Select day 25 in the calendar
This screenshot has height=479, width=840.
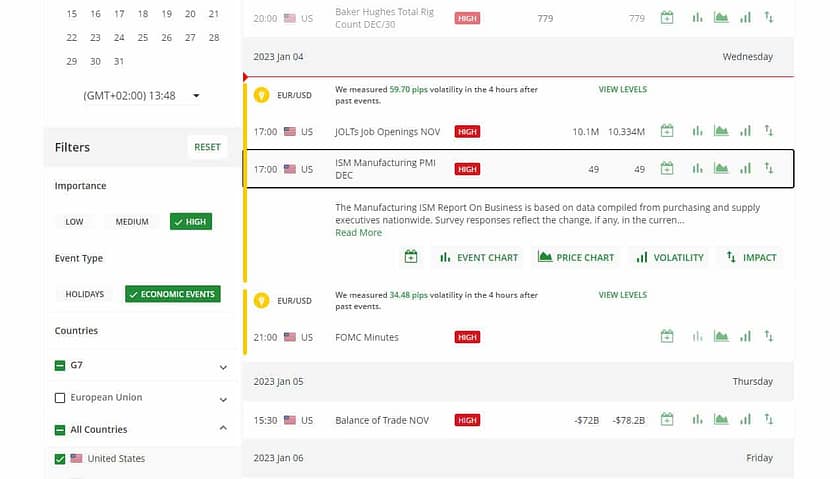pyautogui.click(x=143, y=38)
